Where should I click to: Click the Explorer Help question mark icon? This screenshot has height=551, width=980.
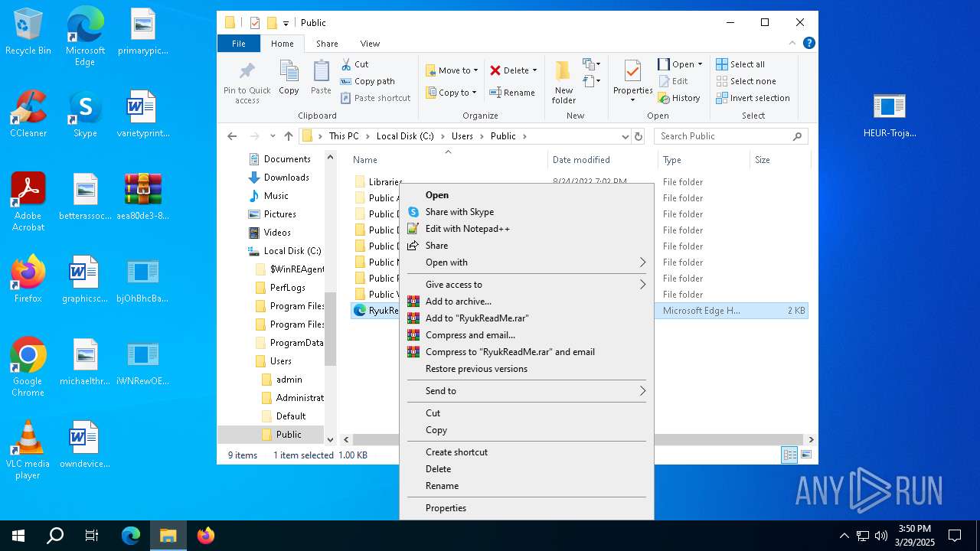tap(808, 44)
